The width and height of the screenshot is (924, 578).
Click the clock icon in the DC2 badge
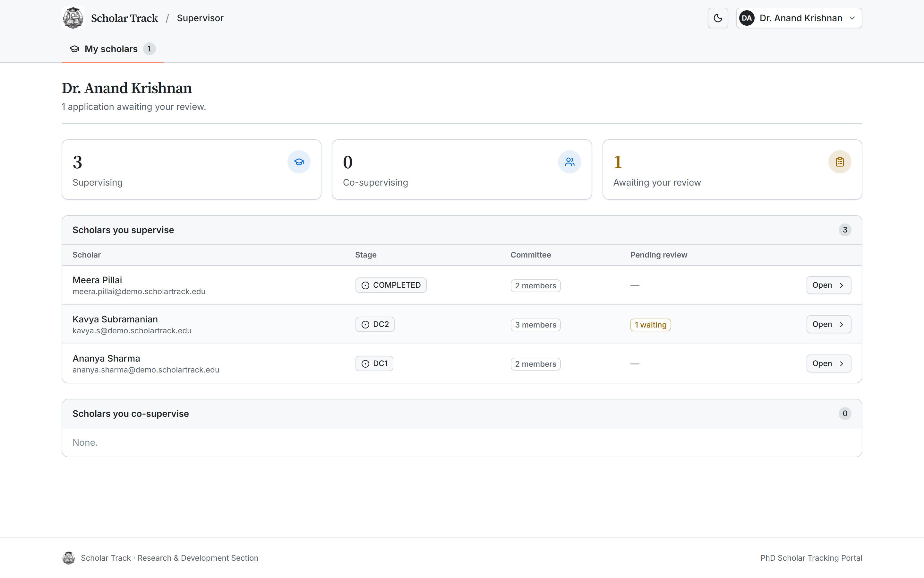tap(365, 325)
